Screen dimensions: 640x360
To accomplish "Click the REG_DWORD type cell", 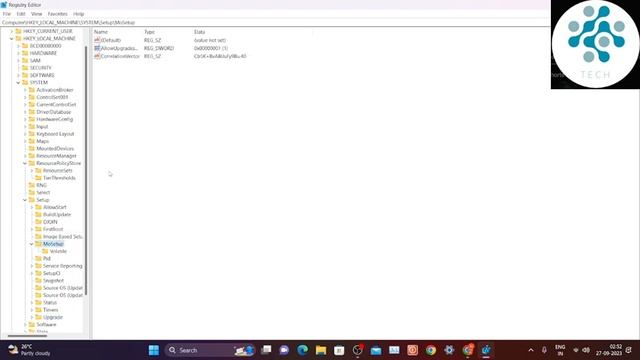I will pos(159,48).
